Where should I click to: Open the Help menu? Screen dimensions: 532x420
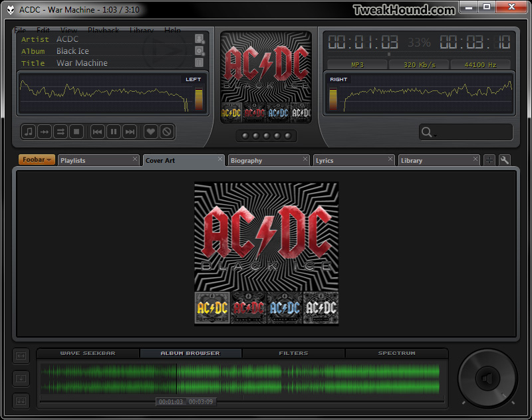[172, 30]
